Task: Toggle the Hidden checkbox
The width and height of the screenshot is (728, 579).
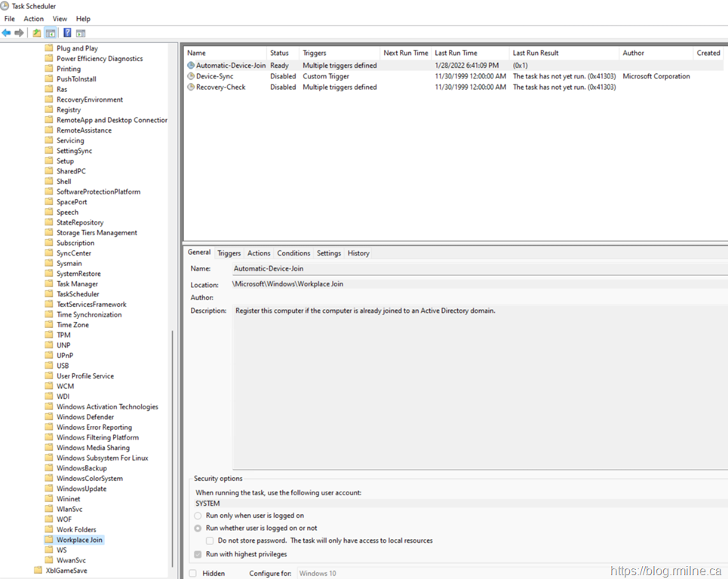Action: [193, 573]
